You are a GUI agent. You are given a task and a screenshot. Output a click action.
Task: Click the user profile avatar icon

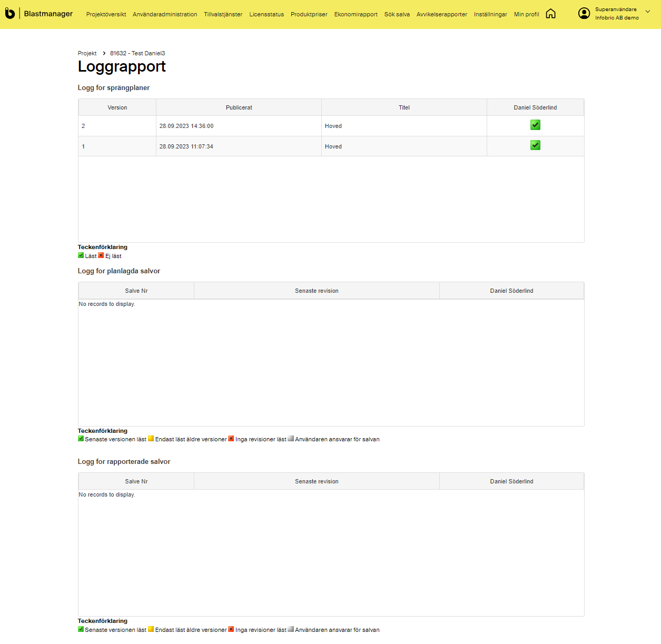584,13
